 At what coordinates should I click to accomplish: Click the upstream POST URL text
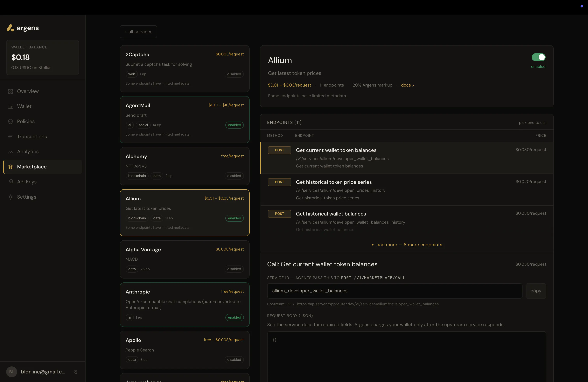pos(353,304)
